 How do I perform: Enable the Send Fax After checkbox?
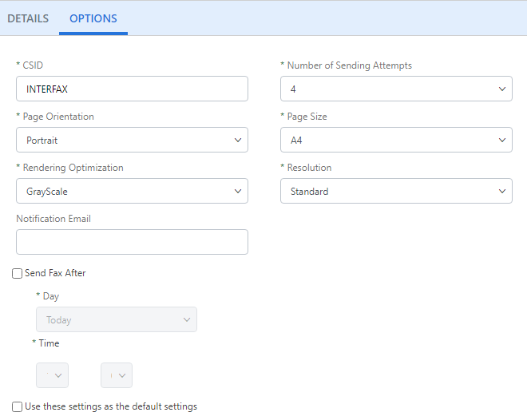coord(18,274)
